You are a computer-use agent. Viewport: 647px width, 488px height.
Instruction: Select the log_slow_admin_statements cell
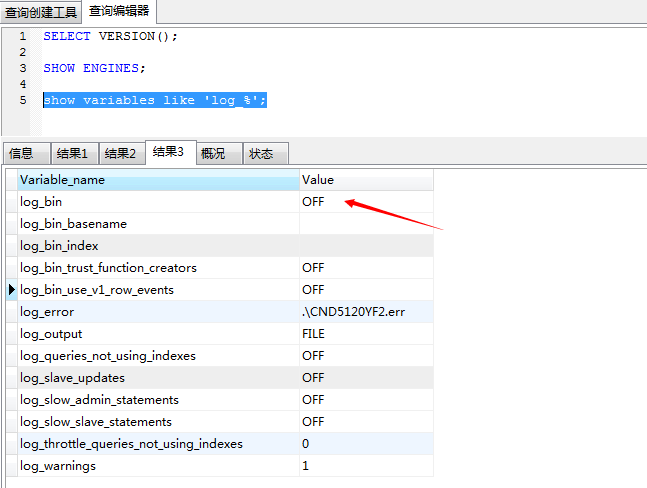click(158, 400)
